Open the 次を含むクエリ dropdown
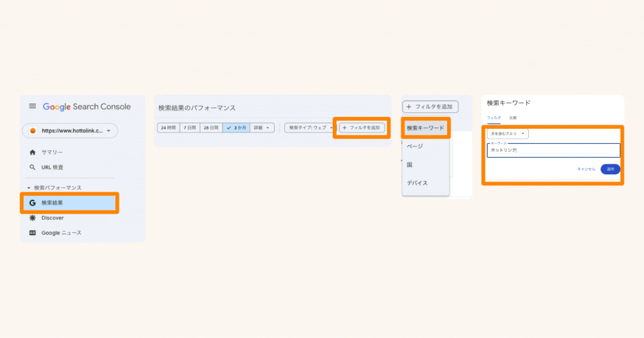 pyautogui.click(x=508, y=134)
